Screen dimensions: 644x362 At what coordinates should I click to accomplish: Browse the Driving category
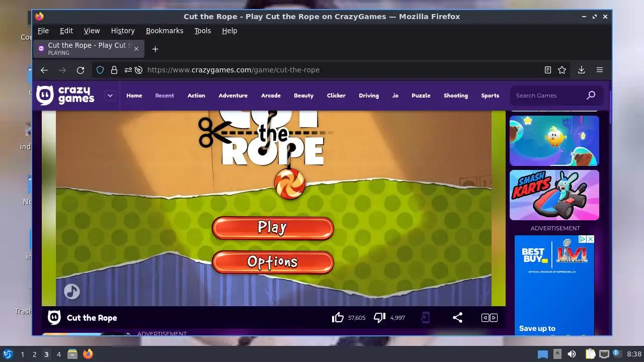369,96
